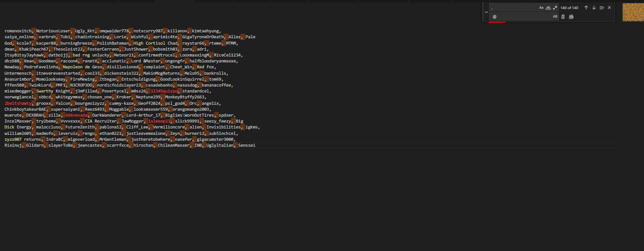This screenshot has width=644, height=251.
Task: Click the name 'FosterCerrano'
Action: 103,49
